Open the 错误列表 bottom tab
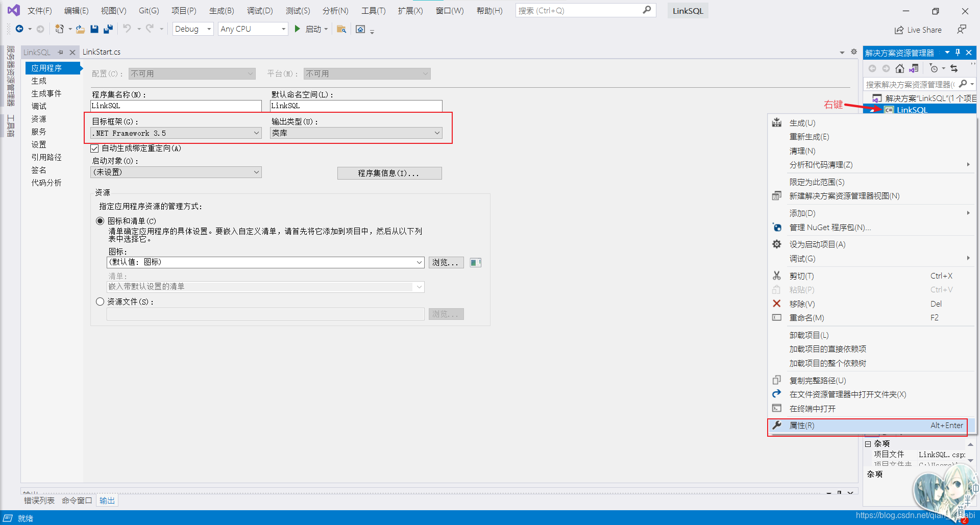Screen dimensions: 980x525 pos(39,501)
